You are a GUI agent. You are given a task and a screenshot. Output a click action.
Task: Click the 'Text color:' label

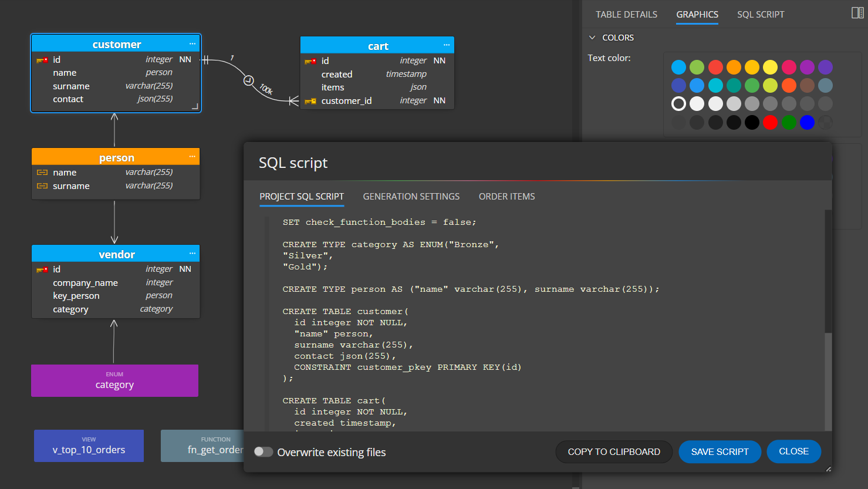pyautogui.click(x=609, y=58)
